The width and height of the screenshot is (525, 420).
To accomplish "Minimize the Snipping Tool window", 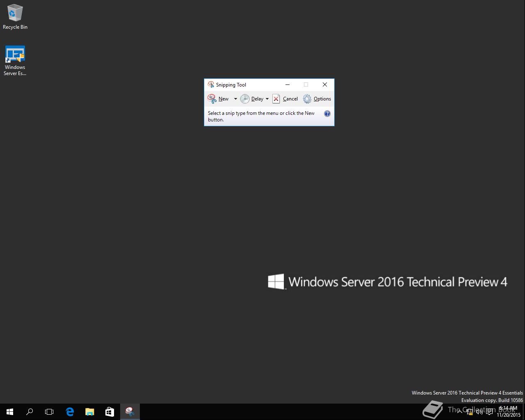I will tap(288, 84).
